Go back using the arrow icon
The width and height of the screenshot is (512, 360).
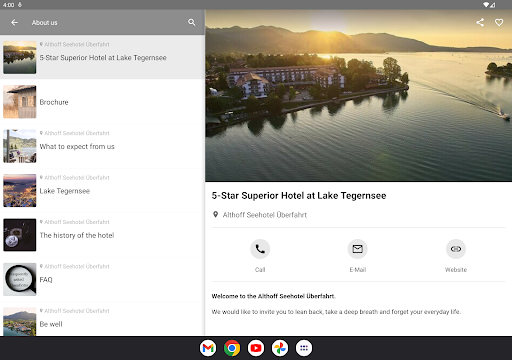[14, 23]
